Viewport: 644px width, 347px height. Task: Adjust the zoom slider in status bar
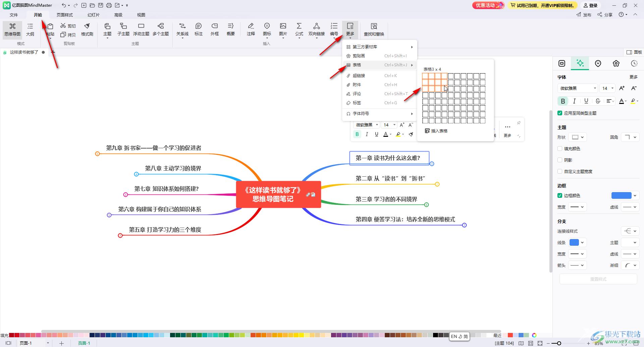pyautogui.click(x=559, y=343)
